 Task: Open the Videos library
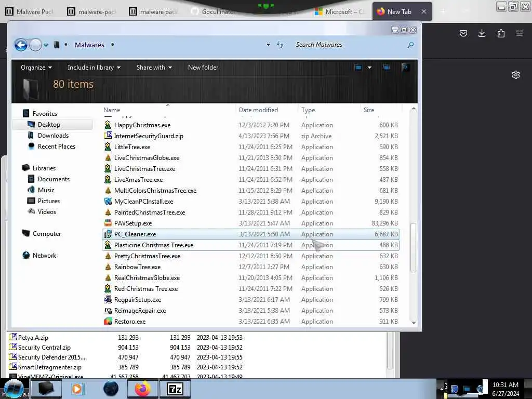pos(47,212)
